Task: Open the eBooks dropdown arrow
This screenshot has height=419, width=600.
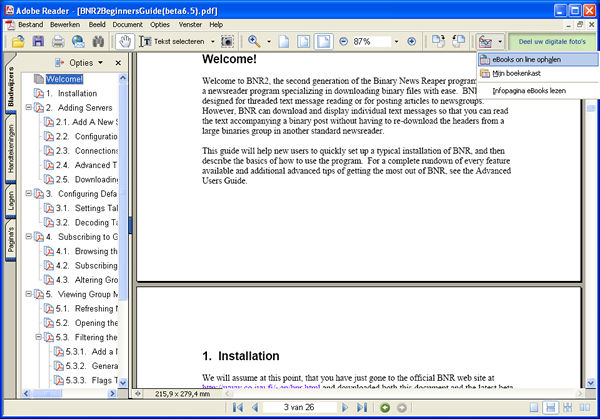Action: pyautogui.click(x=500, y=41)
